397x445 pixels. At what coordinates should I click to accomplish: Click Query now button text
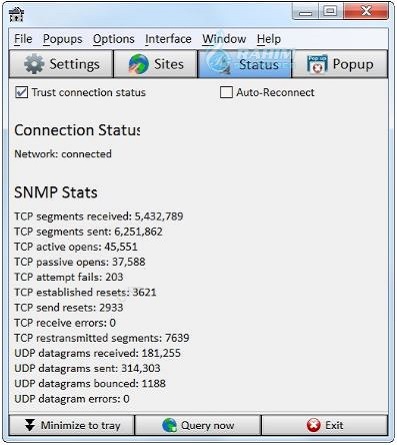(x=207, y=425)
